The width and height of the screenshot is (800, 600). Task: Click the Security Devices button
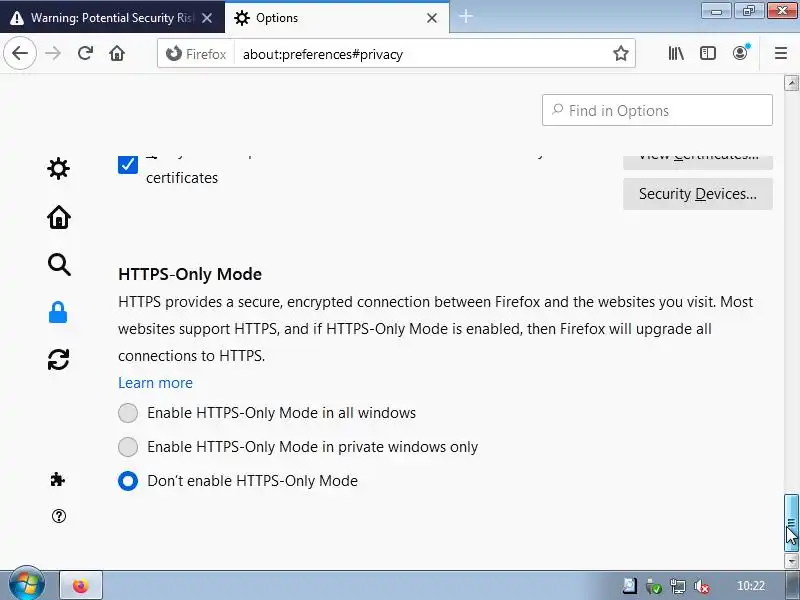pos(697,194)
